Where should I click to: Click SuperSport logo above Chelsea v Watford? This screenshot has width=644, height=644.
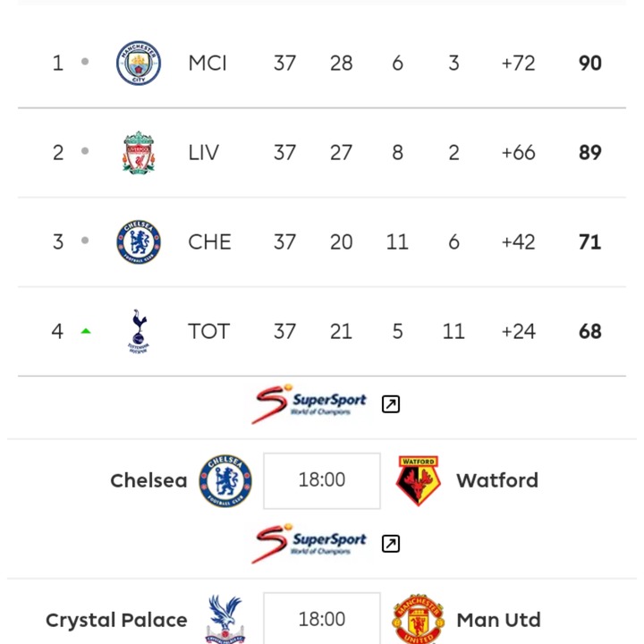[309, 404]
